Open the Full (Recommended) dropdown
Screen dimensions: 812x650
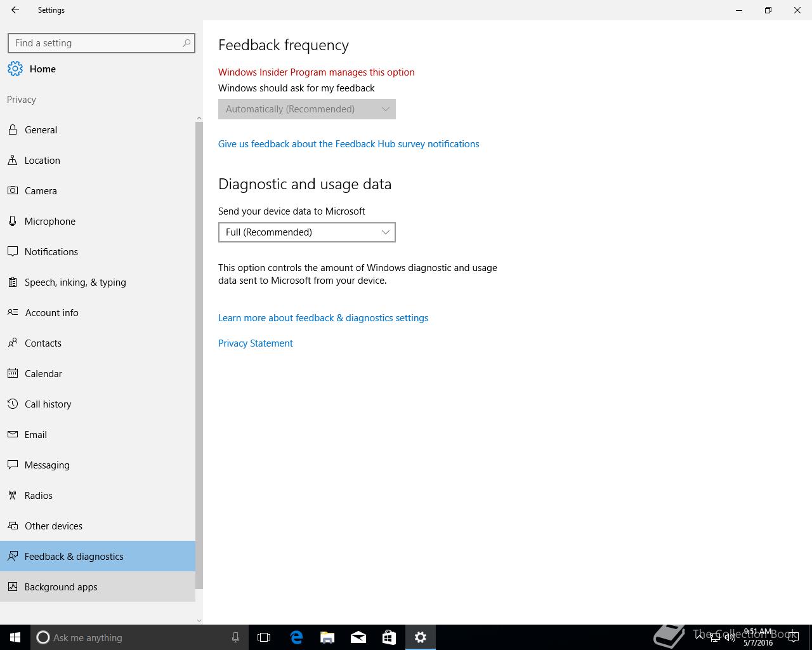coord(307,232)
